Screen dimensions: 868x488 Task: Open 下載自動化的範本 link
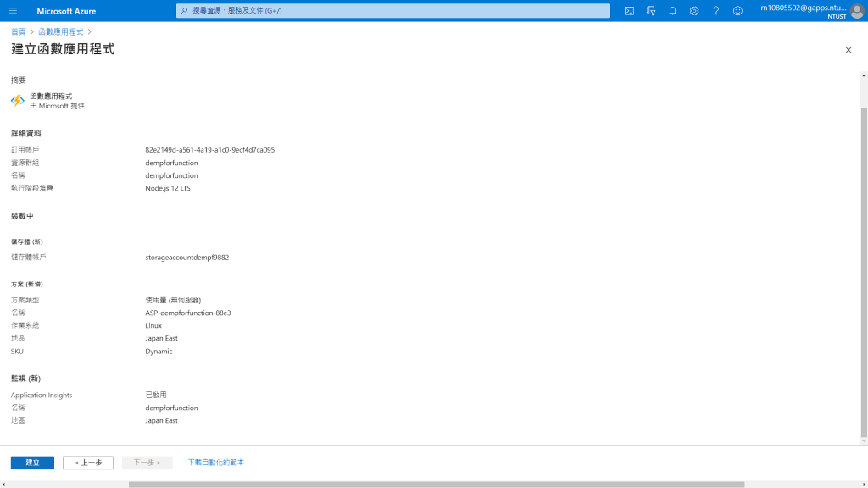coord(216,462)
